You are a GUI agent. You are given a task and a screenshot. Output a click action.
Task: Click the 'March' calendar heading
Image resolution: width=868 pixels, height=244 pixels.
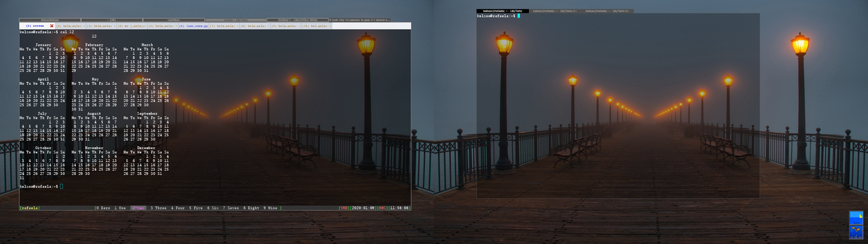click(147, 45)
